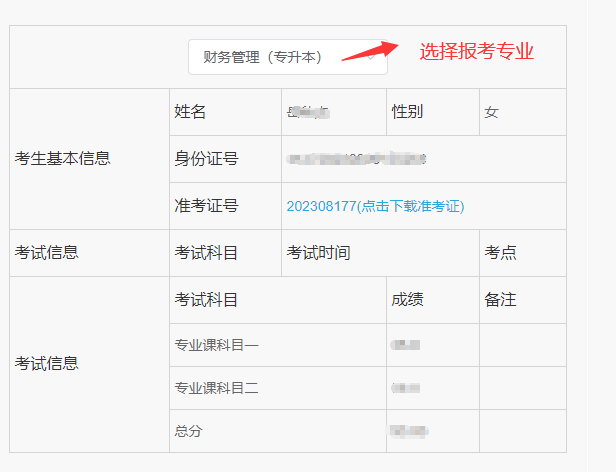Click the 身份证号 label cell
Image resolution: width=616 pixels, height=472 pixels.
coord(206,159)
